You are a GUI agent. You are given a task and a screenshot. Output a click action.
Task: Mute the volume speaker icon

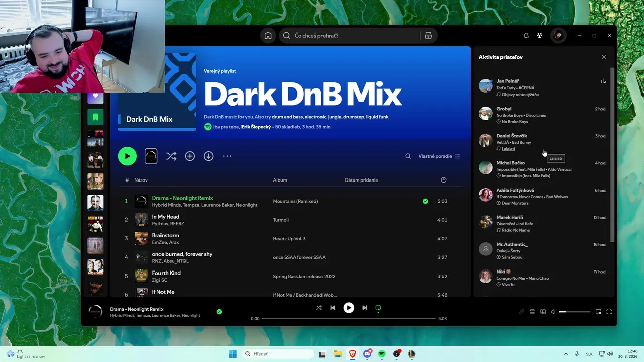553,312
